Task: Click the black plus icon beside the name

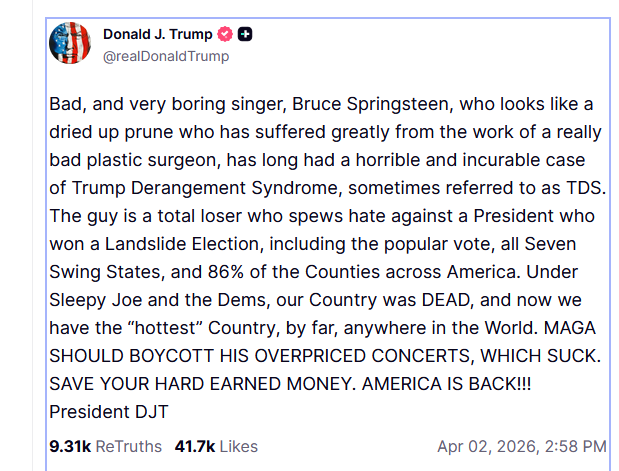Action: click(245, 34)
